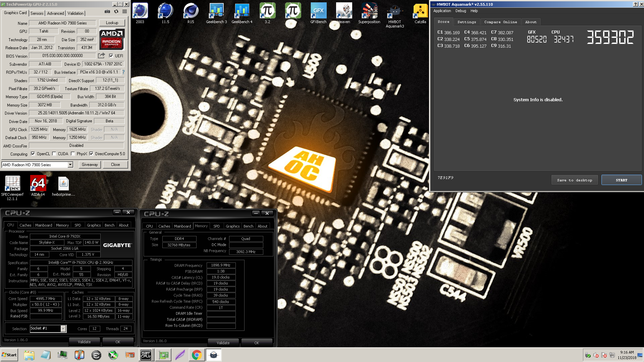The height and width of the screenshot is (362, 644).
Task: Open the SPD tab in right CPU-Z window
Action: 217,226
